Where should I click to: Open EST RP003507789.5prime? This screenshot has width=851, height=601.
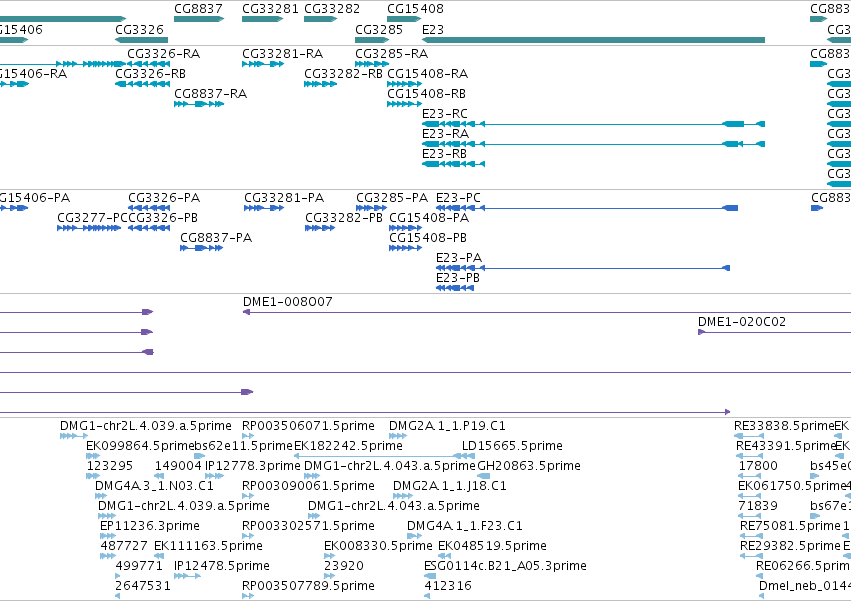pyautogui.click(x=247, y=596)
